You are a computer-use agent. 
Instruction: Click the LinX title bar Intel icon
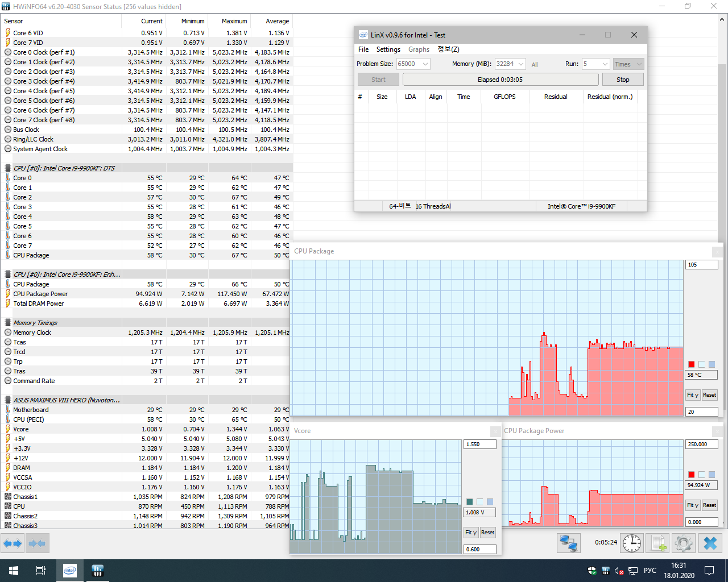click(363, 35)
